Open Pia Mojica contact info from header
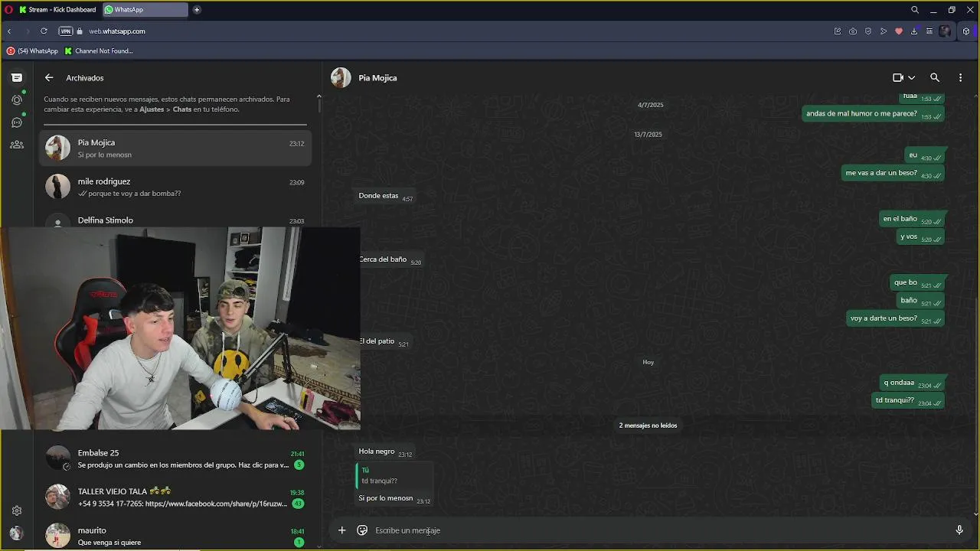The width and height of the screenshot is (980, 551). [377, 77]
